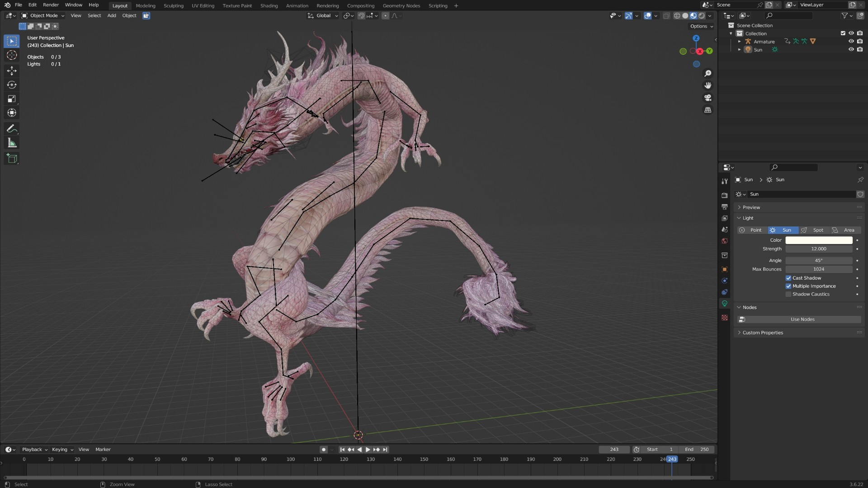The image size is (868, 488).
Task: Open the Global transform orientation dropdown
Action: point(323,15)
